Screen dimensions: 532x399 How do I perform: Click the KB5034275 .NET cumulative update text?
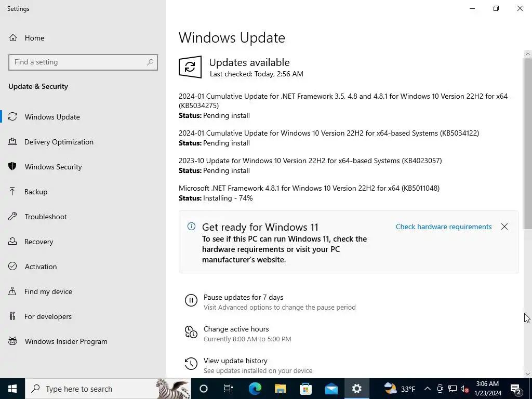pos(343,101)
